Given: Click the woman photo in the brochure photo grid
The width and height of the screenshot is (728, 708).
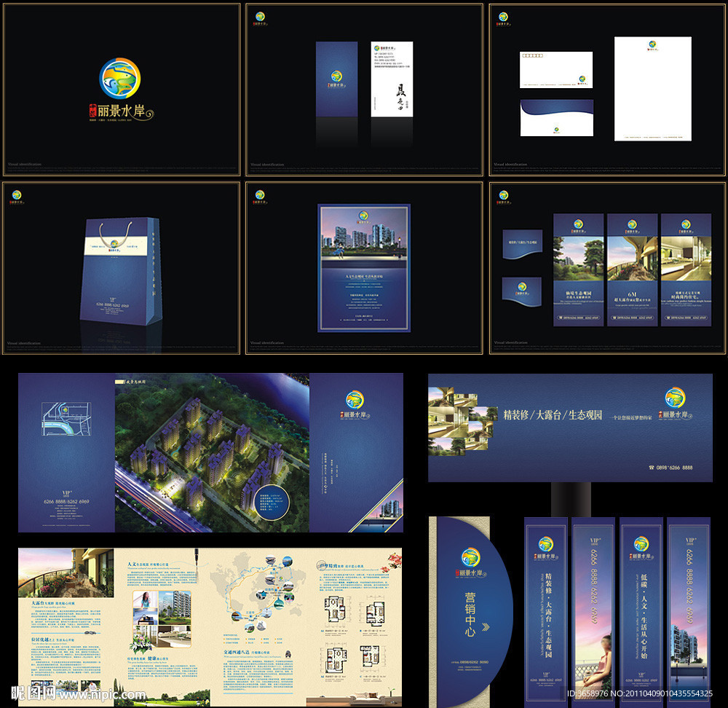Looking at the screenshot, I should click(145, 599).
